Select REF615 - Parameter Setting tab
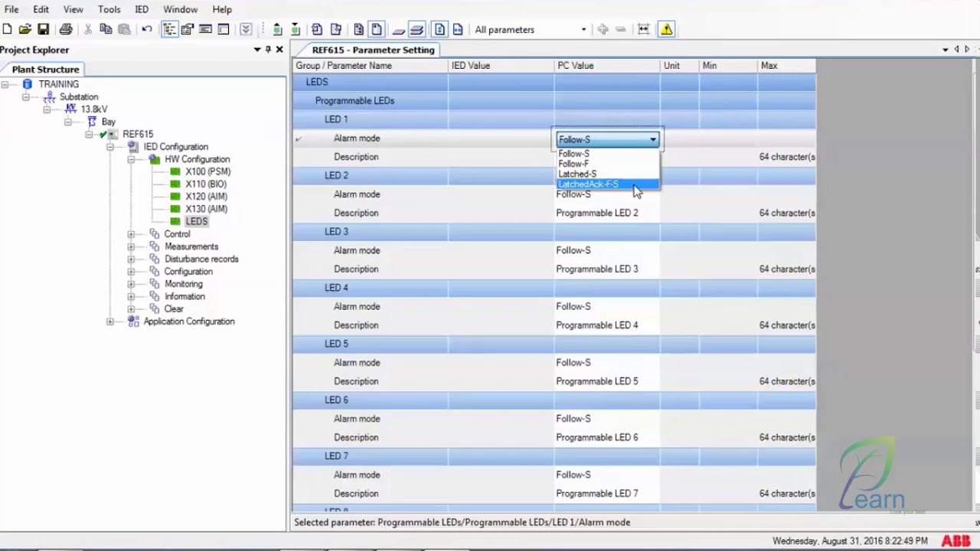 coord(373,50)
